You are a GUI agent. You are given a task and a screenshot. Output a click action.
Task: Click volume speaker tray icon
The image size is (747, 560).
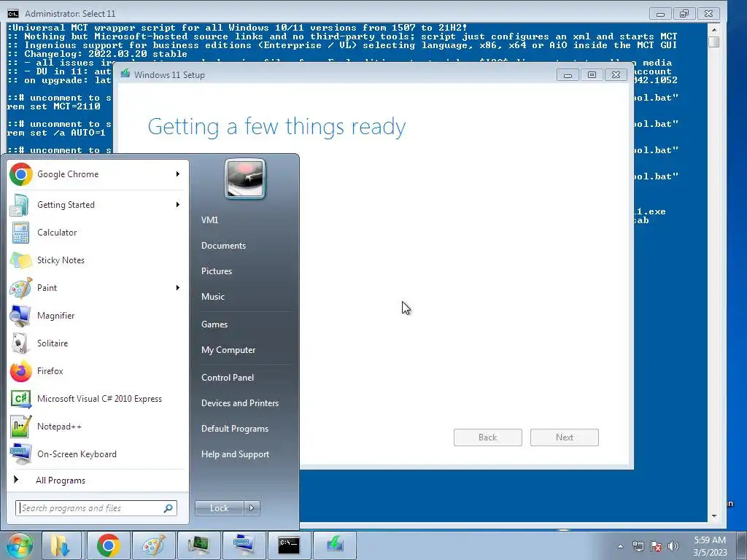(x=673, y=546)
